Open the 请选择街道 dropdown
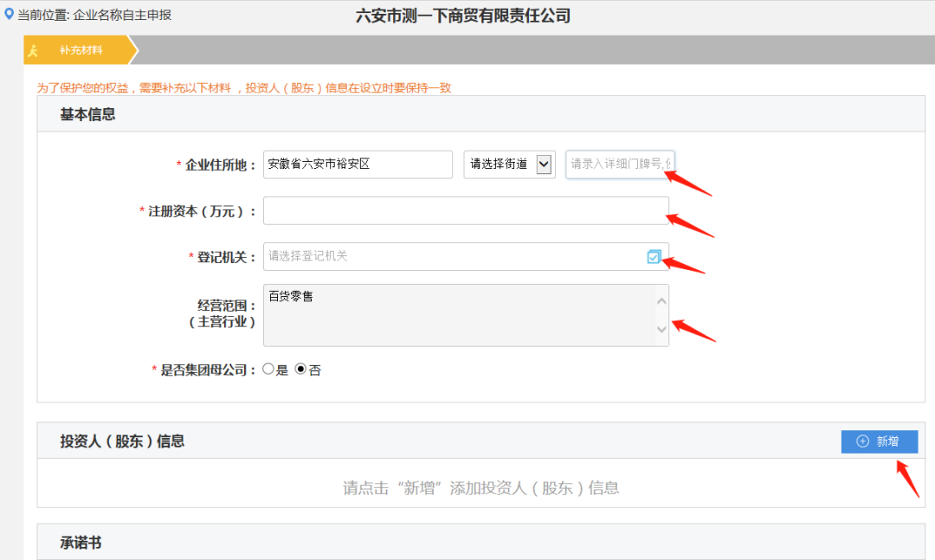Screen dimensions: 935x560 pyautogui.click(x=509, y=164)
